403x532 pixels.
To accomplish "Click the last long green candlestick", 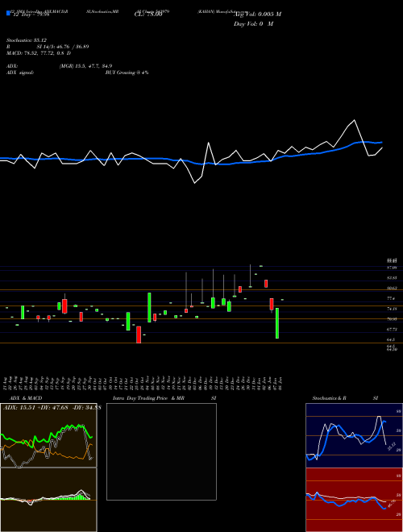I will tap(277, 323).
